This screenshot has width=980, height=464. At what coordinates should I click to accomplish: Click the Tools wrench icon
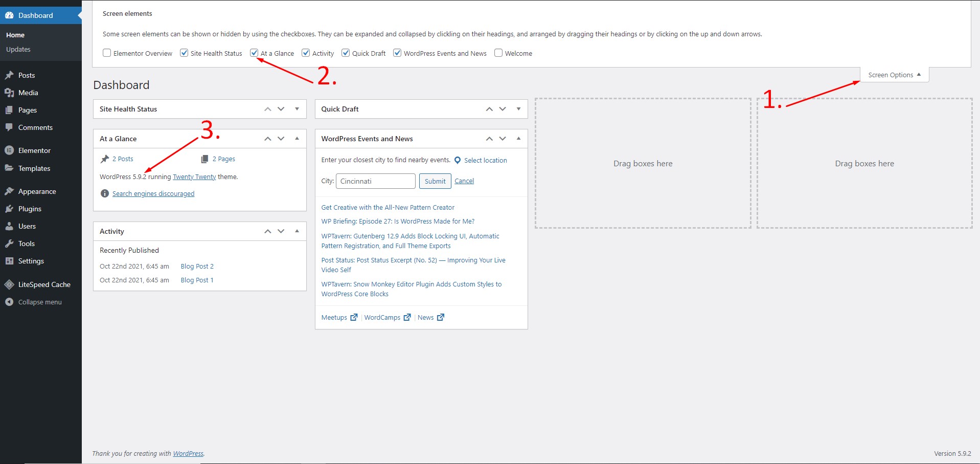(x=9, y=244)
